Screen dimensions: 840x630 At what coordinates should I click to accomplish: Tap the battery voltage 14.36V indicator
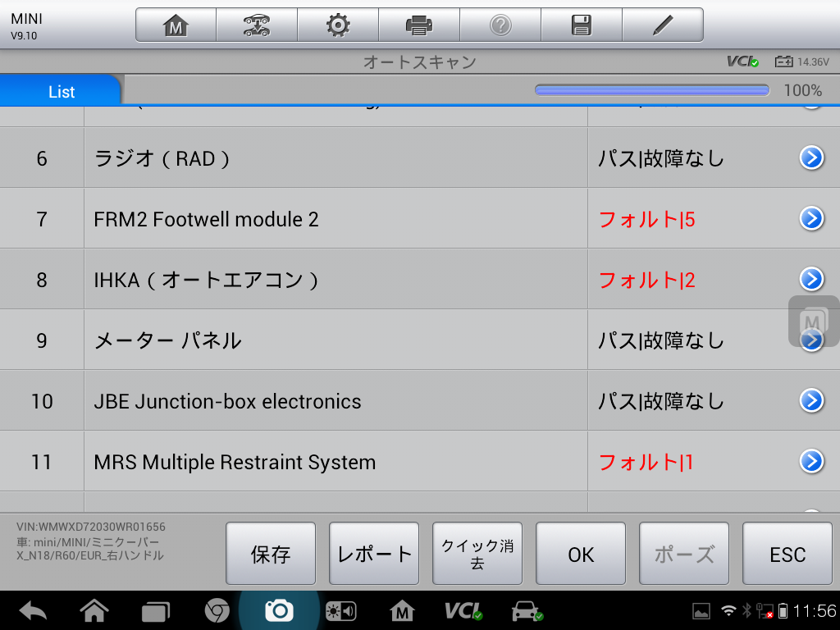tap(802, 62)
